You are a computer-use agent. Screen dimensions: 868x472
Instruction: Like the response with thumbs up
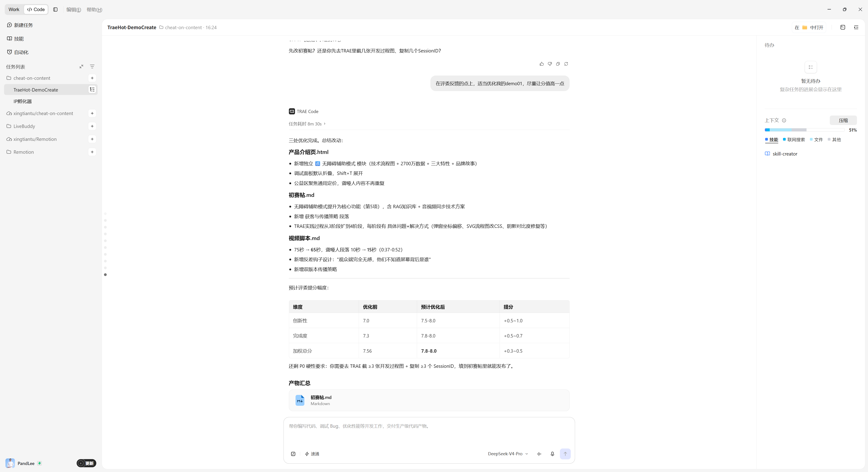tap(542, 64)
